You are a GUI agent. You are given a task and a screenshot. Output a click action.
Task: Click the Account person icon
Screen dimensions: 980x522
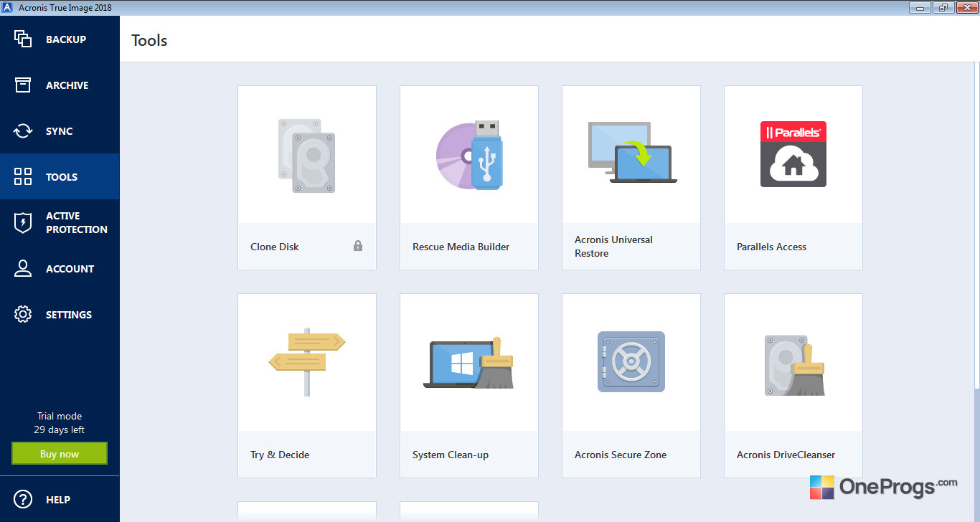[x=23, y=268]
